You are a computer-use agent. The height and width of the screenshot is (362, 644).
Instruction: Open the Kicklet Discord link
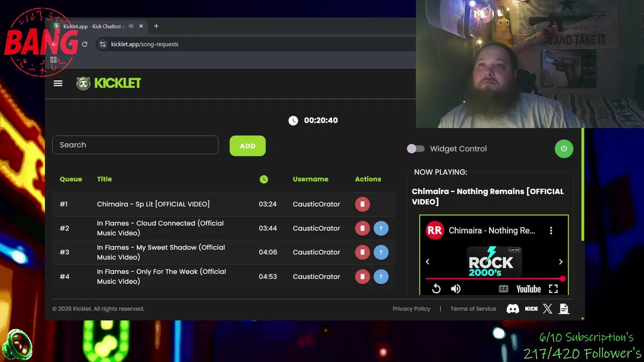point(513,309)
